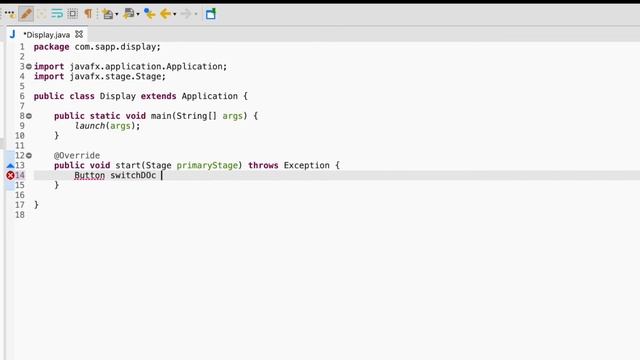Click the override indicator triangle at line 13
Image resolution: width=640 pixels, height=360 pixels.
click(x=10, y=165)
